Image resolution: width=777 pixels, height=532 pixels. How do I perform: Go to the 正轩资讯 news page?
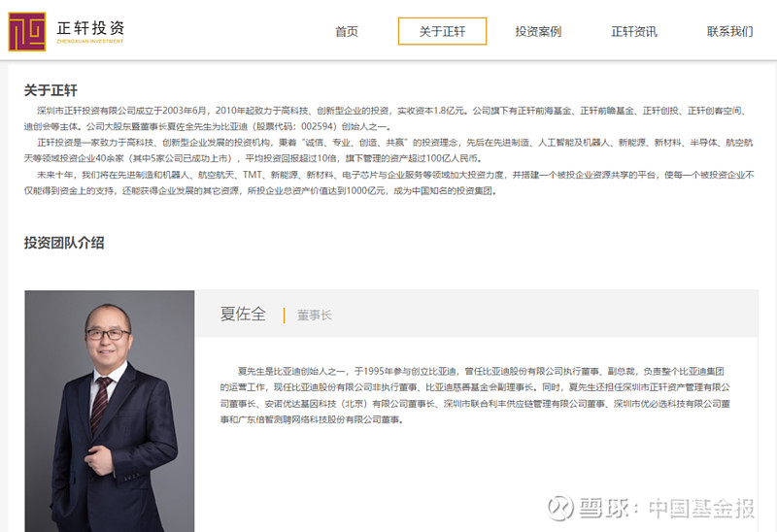tap(634, 32)
